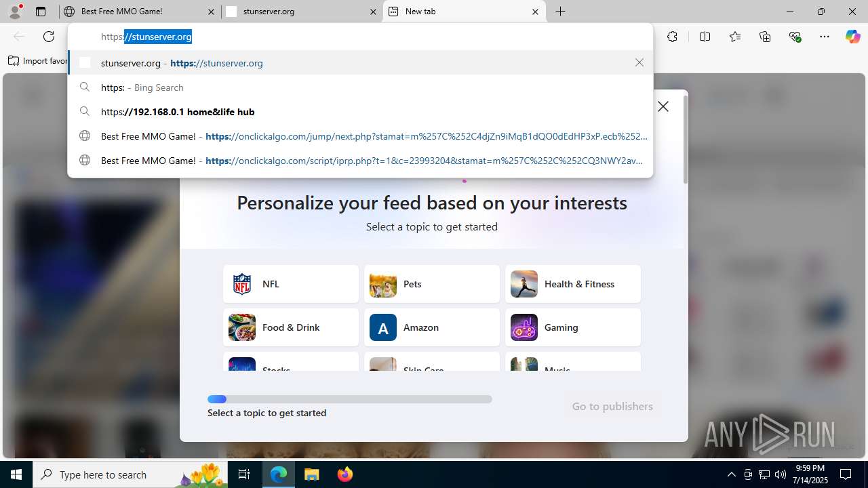The width and height of the screenshot is (868, 488).
Task: Open the notification center icon
Action: pyautogui.click(x=846, y=474)
